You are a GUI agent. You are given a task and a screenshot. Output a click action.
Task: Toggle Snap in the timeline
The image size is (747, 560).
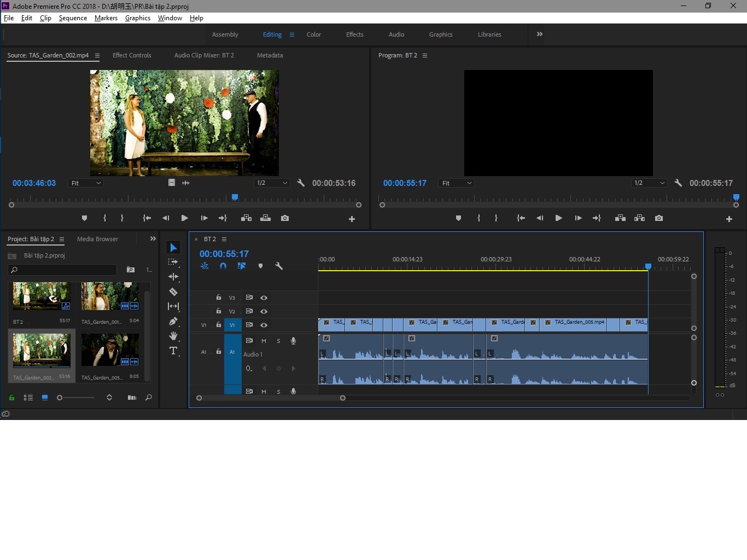click(x=223, y=266)
